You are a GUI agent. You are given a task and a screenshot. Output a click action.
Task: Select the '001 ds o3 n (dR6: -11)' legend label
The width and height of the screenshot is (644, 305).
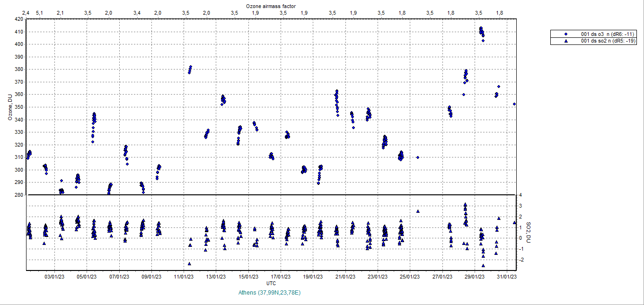(608, 34)
